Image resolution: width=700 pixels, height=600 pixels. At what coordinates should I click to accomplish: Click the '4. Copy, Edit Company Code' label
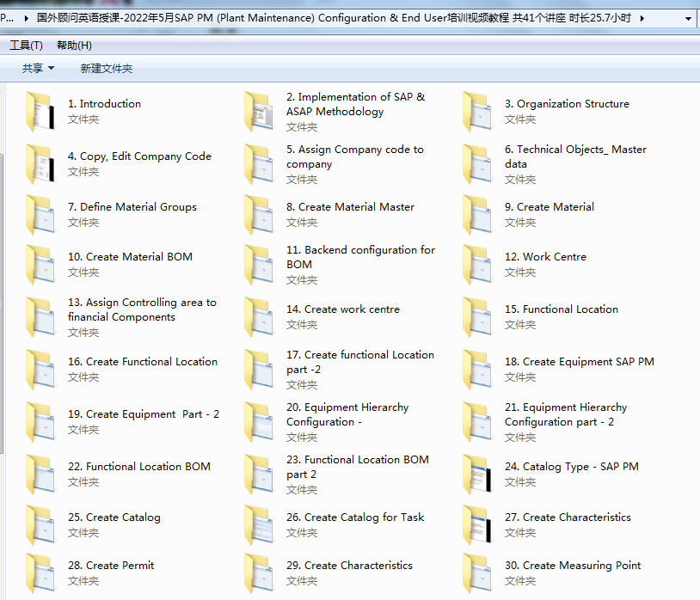(x=139, y=156)
